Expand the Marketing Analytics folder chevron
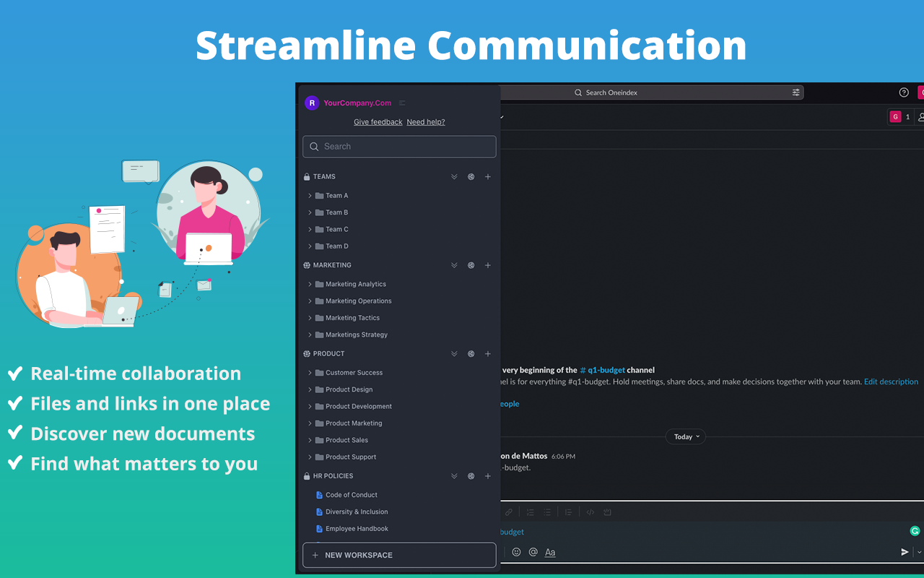This screenshot has width=924, height=578. (310, 284)
